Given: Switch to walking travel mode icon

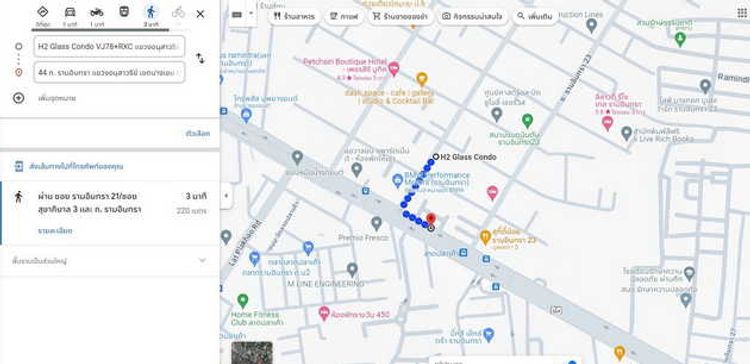Looking at the screenshot, I should 151,12.
